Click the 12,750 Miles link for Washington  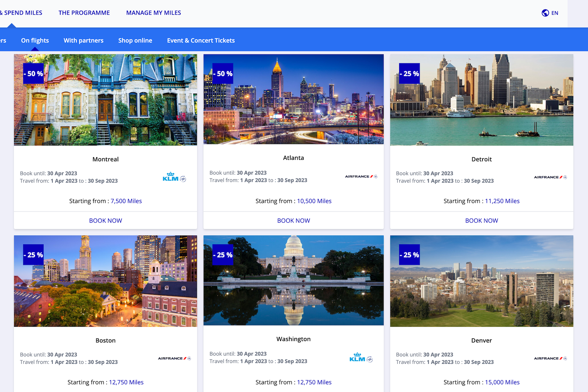tap(314, 382)
